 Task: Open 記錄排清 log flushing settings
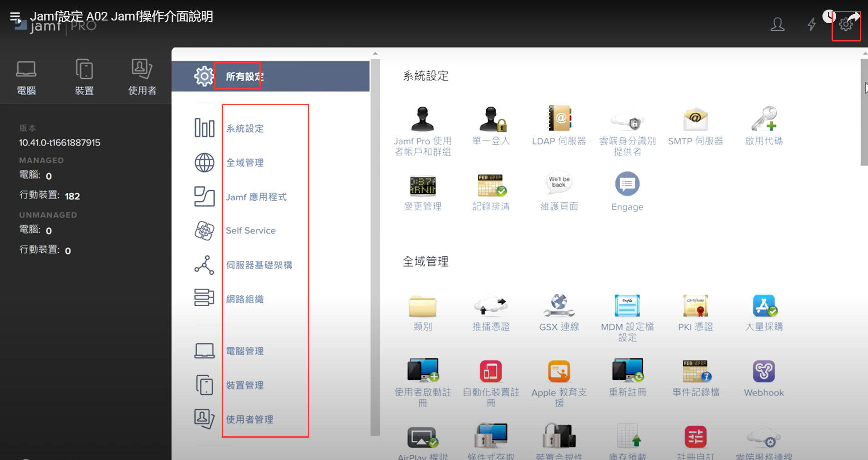click(x=491, y=192)
